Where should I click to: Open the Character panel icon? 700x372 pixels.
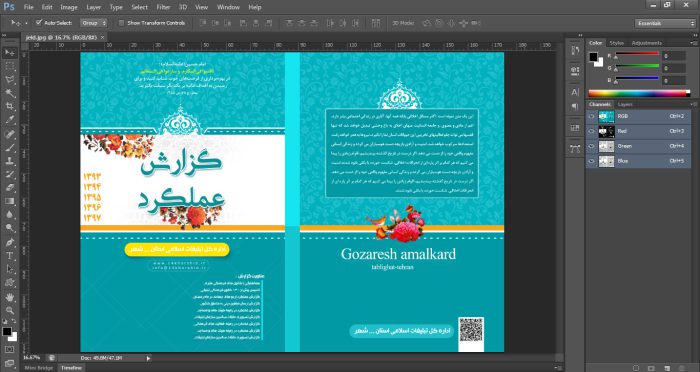(575, 92)
